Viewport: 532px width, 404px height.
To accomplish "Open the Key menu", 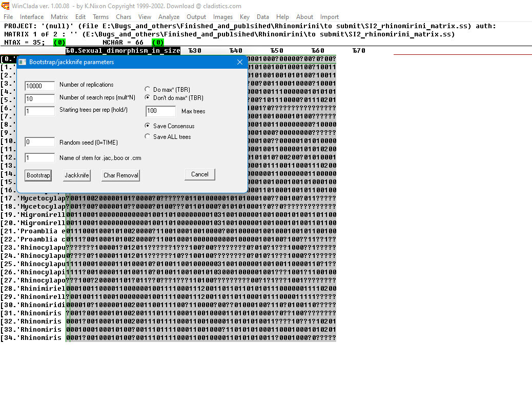I will coord(244,17).
